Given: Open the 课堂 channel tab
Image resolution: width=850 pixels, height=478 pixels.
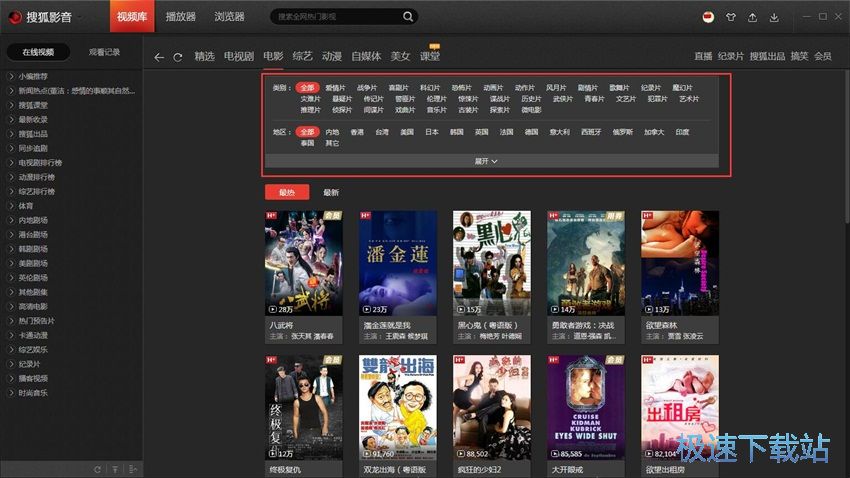Looking at the screenshot, I should pos(430,56).
